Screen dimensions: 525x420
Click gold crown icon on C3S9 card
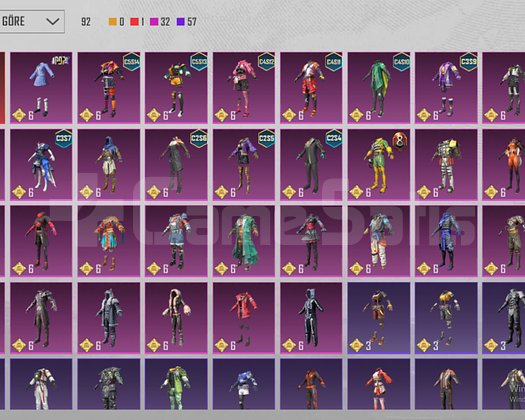(424, 115)
